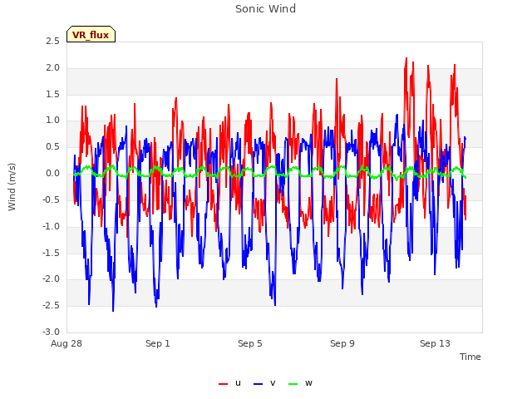Image resolution: width=532 pixels, height=399 pixels.
Task: Click the Sep 1 x-axis label
Action: pos(158,343)
